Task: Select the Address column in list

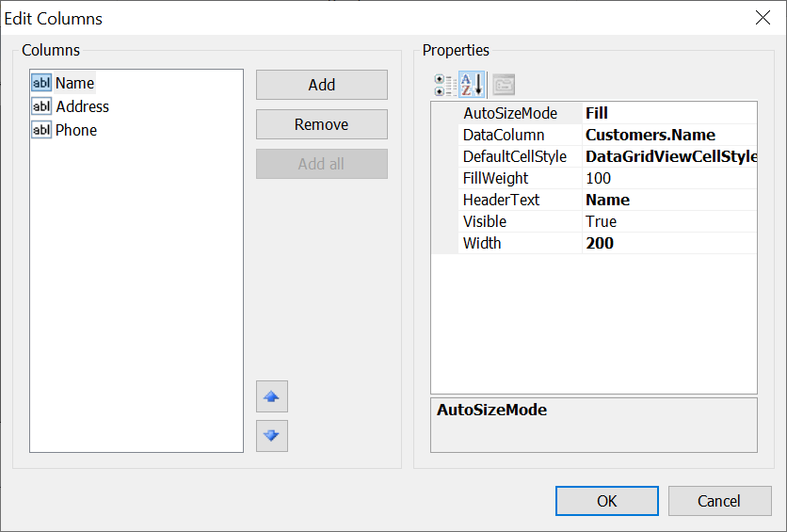Action: (82, 106)
